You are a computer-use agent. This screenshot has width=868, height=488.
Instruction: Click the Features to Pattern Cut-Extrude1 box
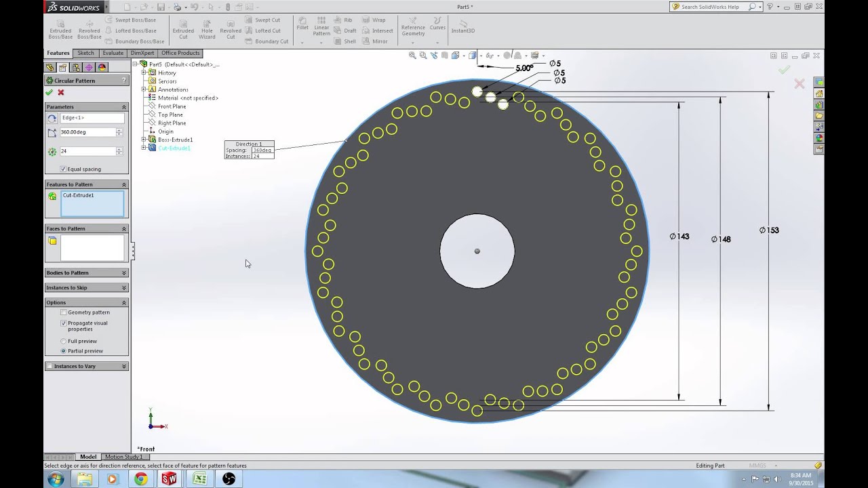coord(92,204)
